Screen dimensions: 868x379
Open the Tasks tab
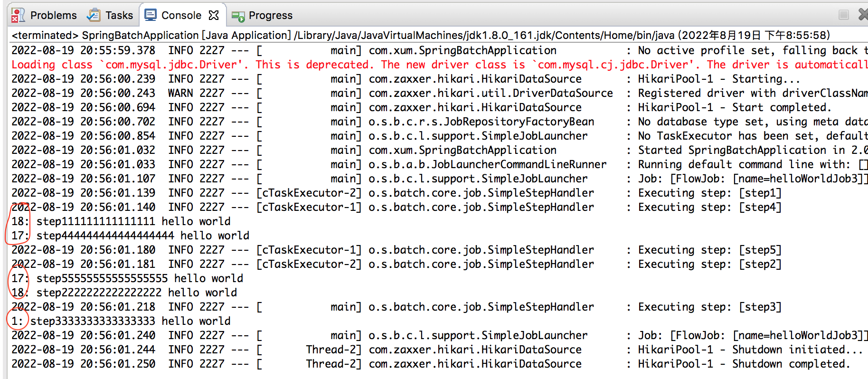click(x=119, y=15)
